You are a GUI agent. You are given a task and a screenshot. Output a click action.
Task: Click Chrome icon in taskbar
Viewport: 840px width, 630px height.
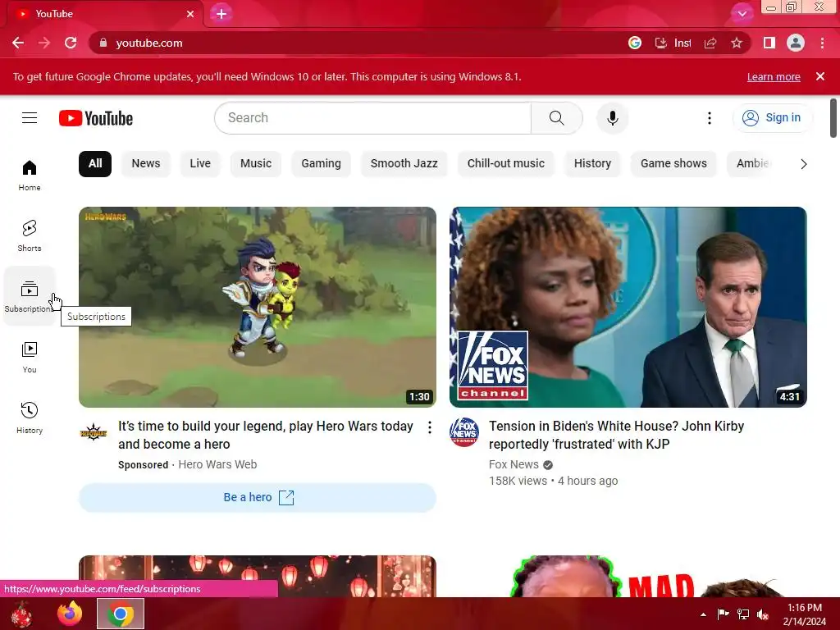click(121, 614)
